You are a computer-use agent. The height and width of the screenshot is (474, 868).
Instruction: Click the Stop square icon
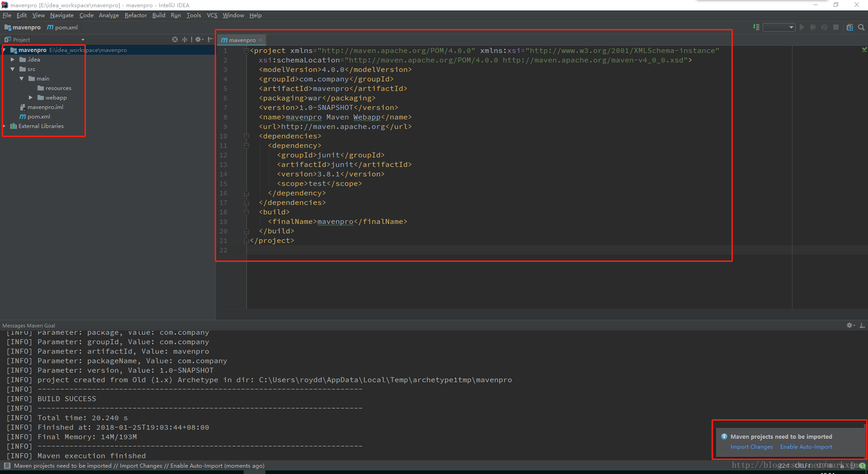click(x=836, y=27)
